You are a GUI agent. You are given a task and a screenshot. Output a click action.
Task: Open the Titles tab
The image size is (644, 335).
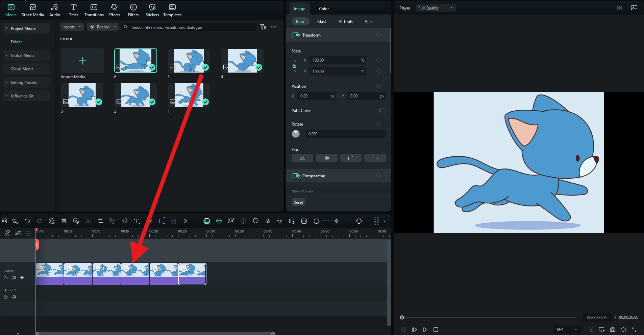tap(73, 10)
